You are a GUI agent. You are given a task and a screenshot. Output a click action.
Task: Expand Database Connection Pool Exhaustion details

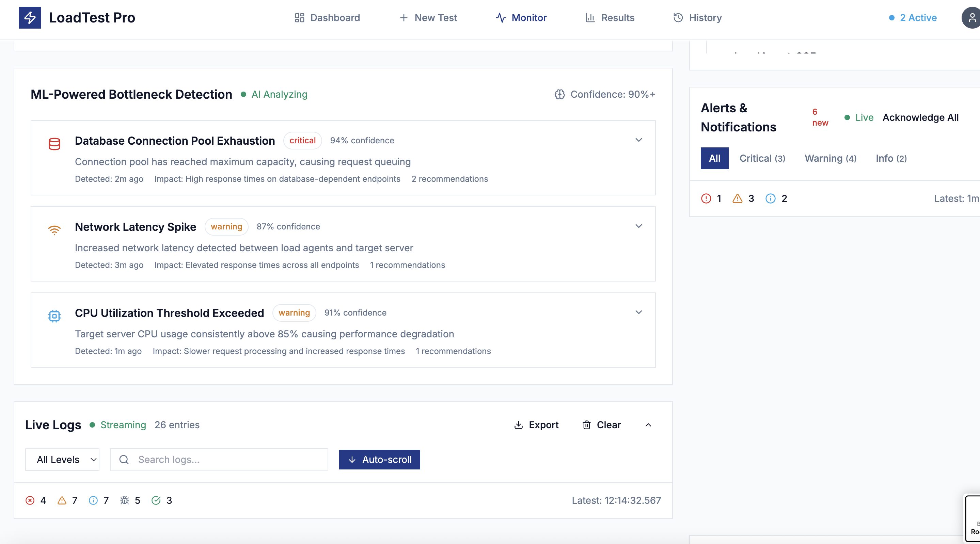[638, 140]
